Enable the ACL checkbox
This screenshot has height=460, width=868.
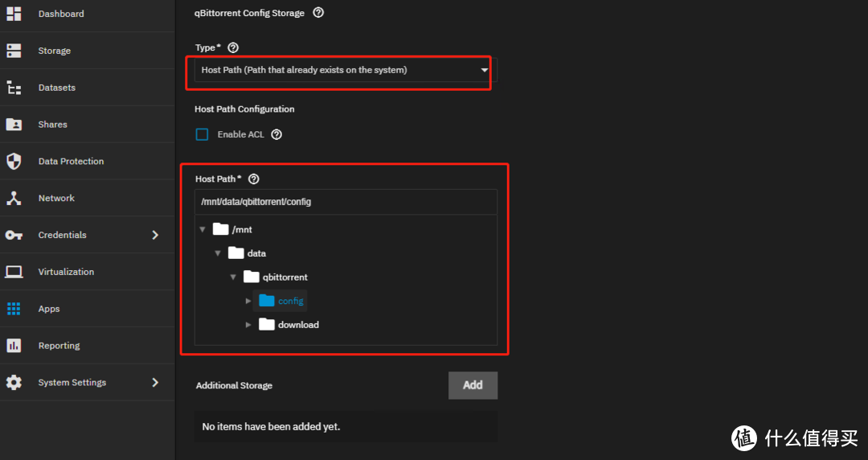[202, 134]
